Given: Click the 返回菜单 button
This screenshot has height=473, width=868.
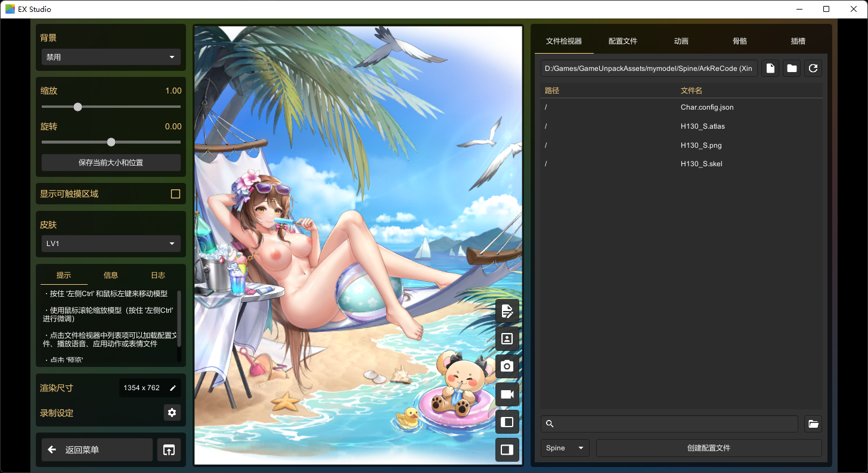Looking at the screenshot, I should [x=97, y=450].
